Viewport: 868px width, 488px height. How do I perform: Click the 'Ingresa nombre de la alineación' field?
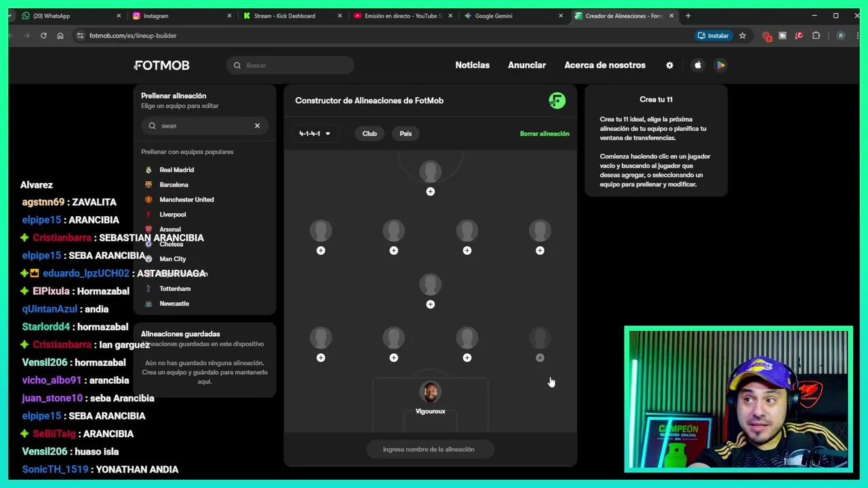pos(429,449)
